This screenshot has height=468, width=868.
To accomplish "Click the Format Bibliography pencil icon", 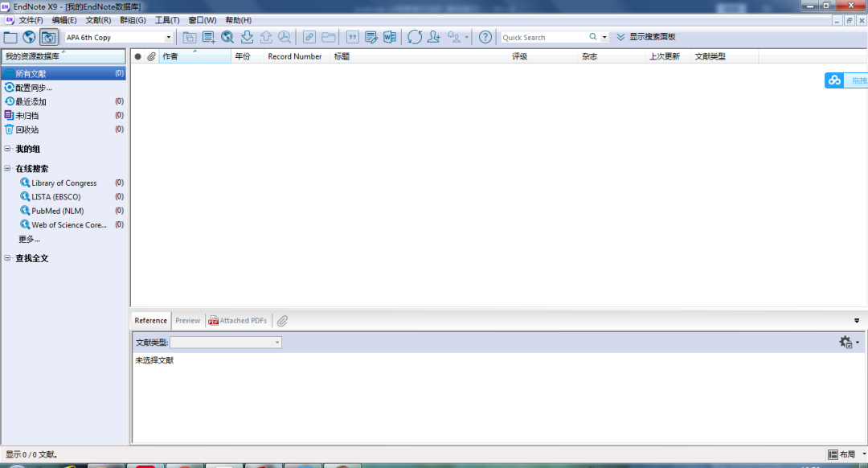I will [371, 37].
